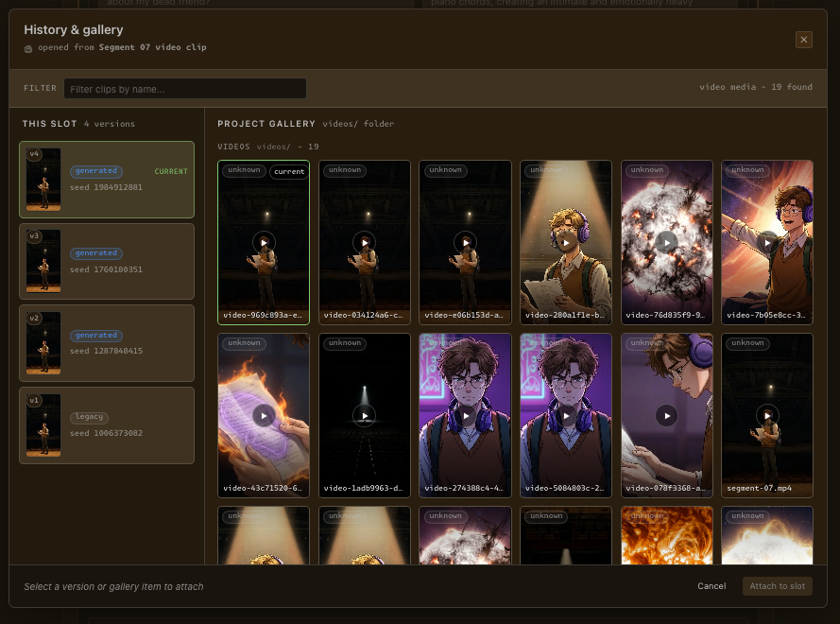Play video-7b05e8cc clip preview
The image size is (840, 624).
(767, 243)
